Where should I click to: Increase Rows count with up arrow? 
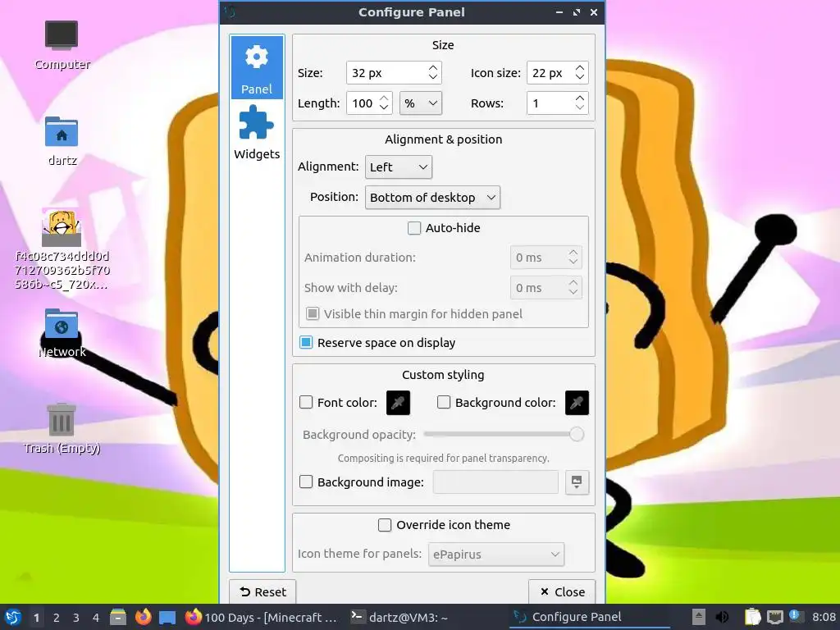(580, 98)
